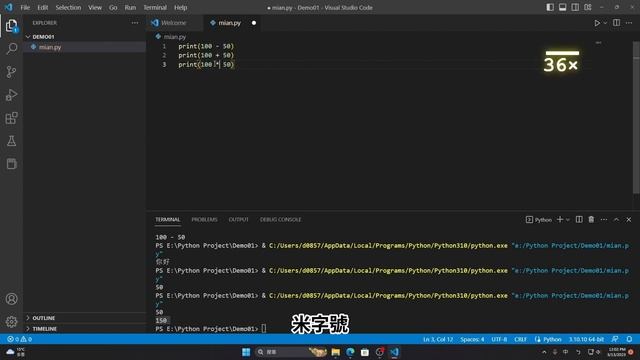Click the unsaved dot on mian.py tab

(x=254, y=23)
